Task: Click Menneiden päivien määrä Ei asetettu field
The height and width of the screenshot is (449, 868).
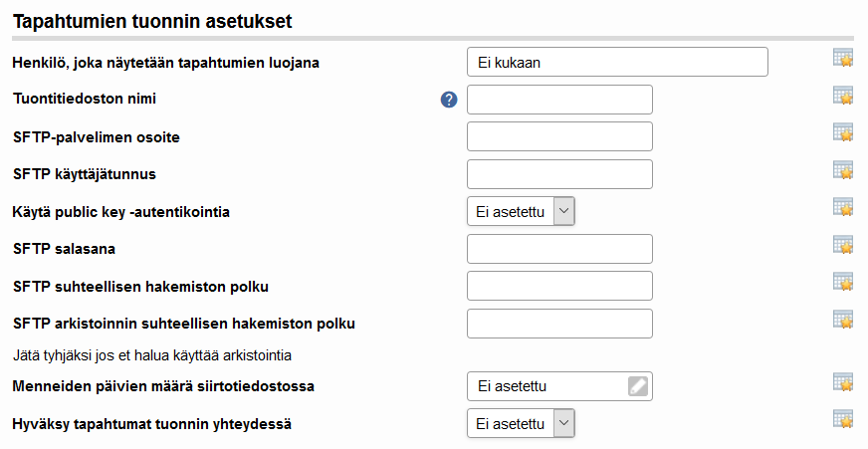Action: (559, 386)
